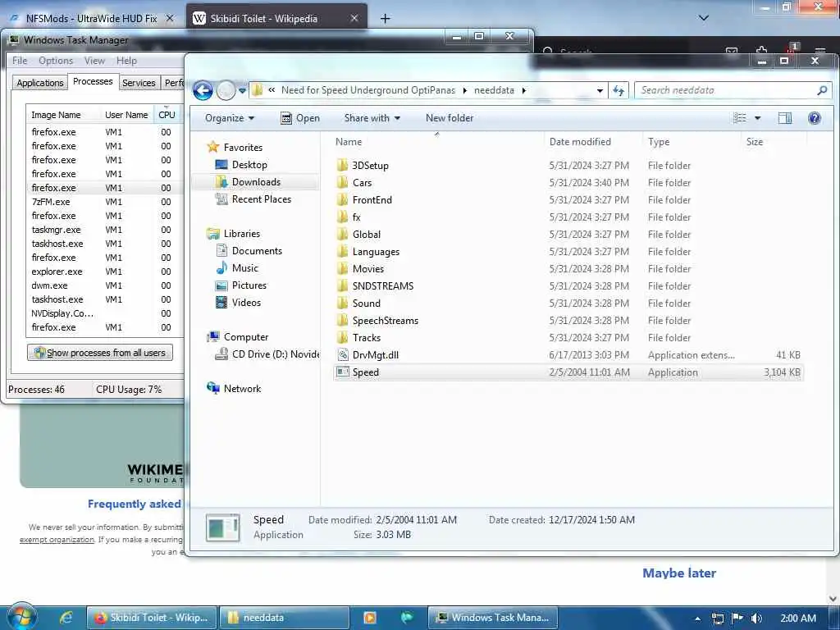Image resolution: width=840 pixels, height=630 pixels.
Task: Open Task Manager Help menu
Action: (x=127, y=61)
